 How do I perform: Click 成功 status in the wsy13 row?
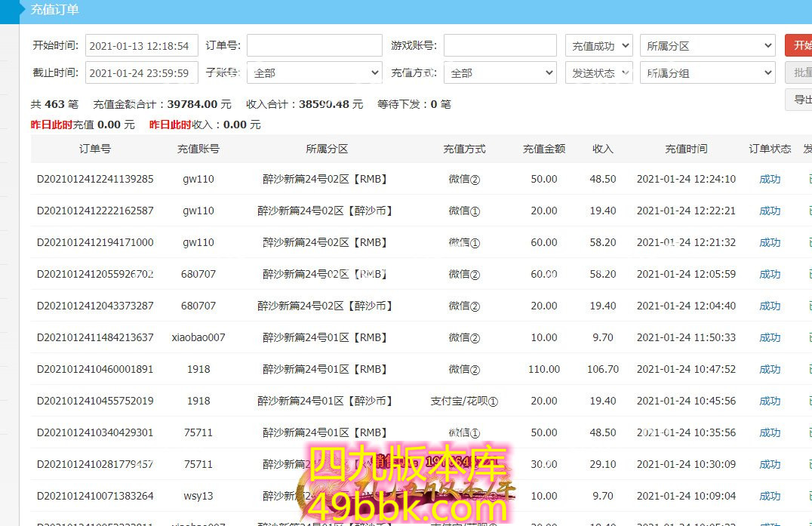pos(770,497)
